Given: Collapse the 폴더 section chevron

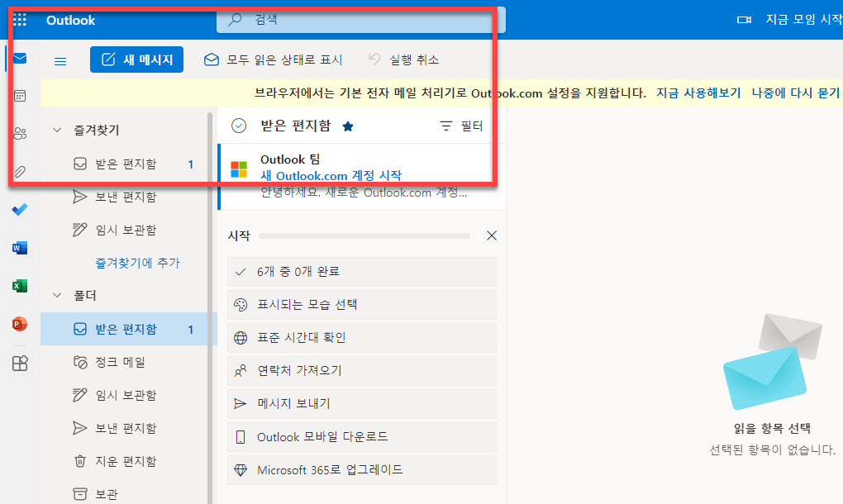Looking at the screenshot, I should [x=57, y=295].
